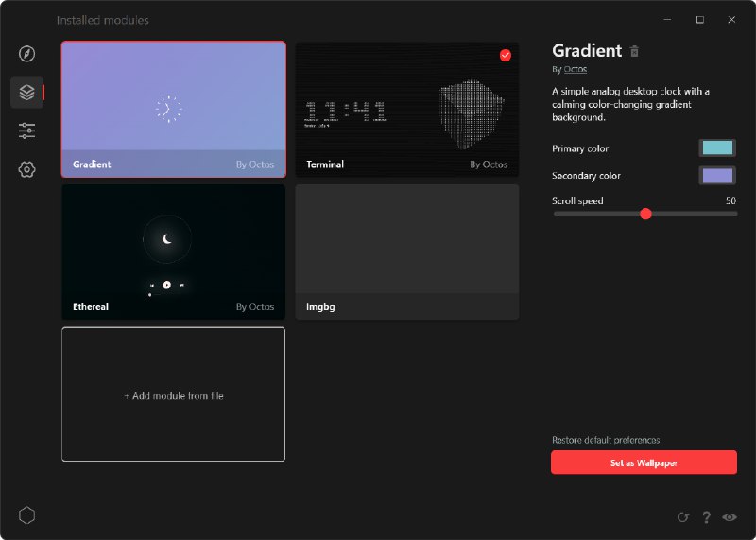
Task: Choose the Ethereal module card
Action: click(173, 251)
